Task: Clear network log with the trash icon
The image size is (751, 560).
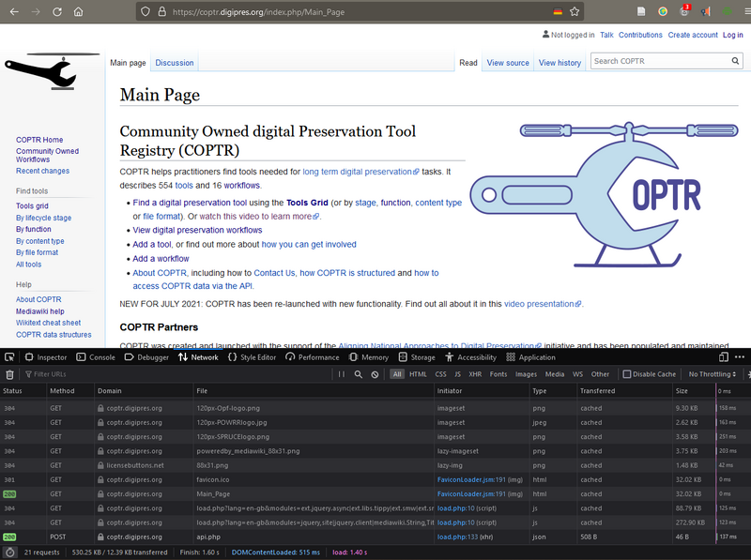Action: coord(10,374)
